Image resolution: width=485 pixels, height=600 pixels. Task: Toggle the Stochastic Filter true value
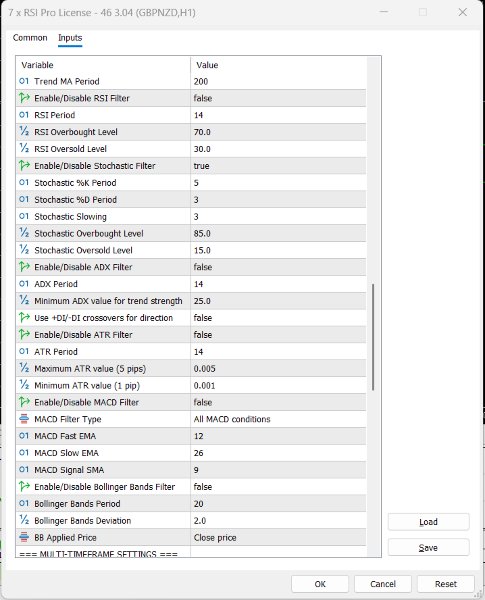pyautogui.click(x=278, y=166)
